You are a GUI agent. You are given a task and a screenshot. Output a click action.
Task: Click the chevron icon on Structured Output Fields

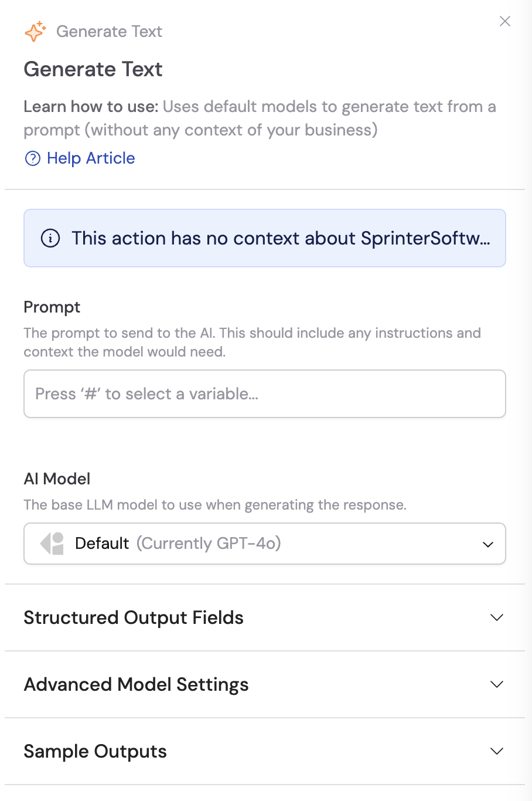496,617
